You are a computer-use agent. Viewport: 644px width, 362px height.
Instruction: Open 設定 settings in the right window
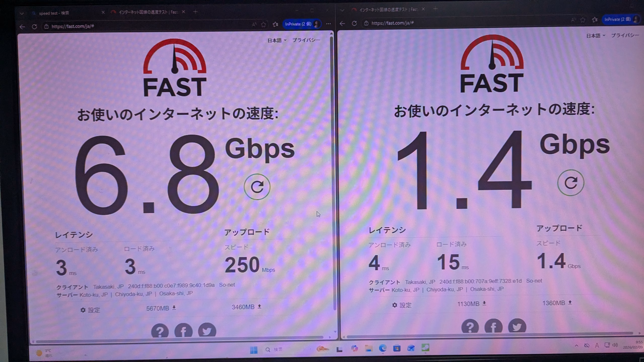(402, 305)
